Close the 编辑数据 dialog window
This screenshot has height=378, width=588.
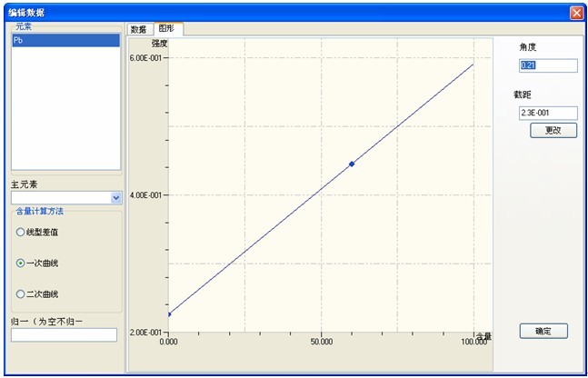(x=576, y=12)
